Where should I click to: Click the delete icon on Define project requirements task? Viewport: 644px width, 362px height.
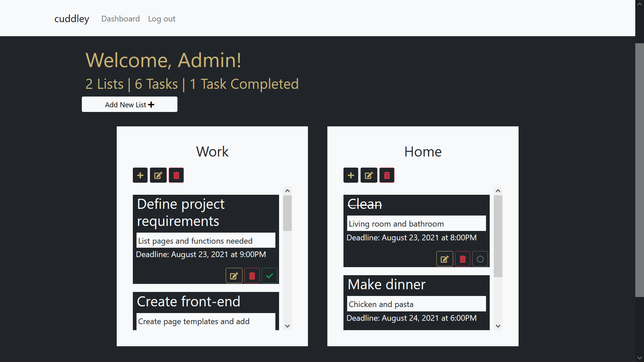[x=252, y=276]
